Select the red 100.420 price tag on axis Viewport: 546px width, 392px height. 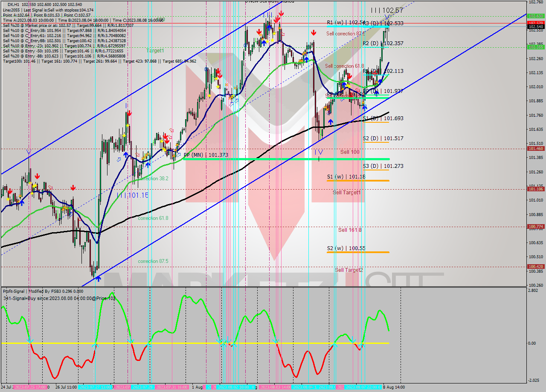pyautogui.click(x=536, y=267)
